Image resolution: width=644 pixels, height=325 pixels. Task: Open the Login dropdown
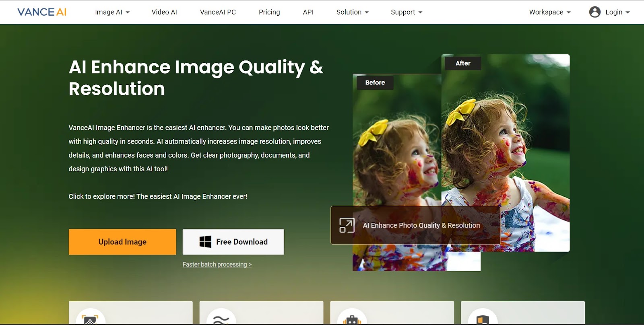tap(617, 12)
